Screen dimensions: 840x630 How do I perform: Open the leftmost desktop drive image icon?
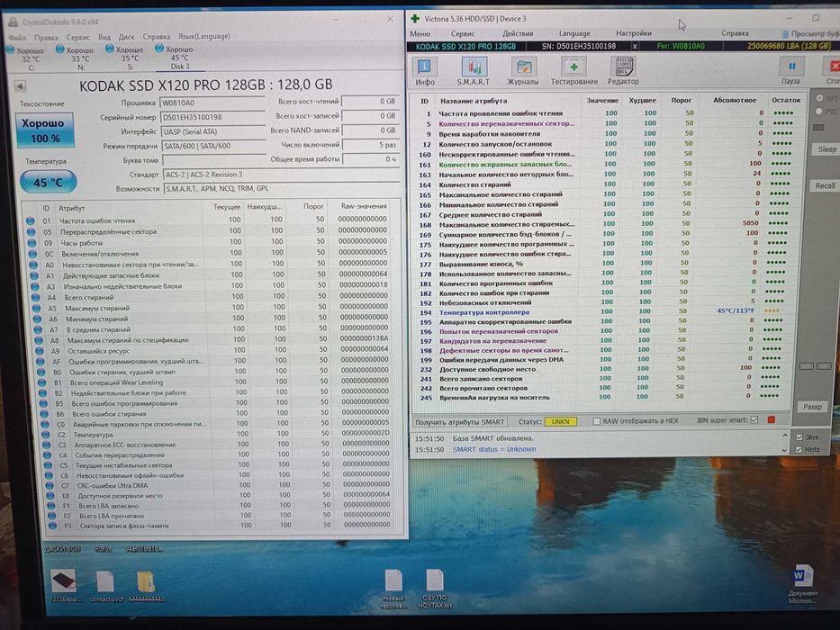[64, 586]
